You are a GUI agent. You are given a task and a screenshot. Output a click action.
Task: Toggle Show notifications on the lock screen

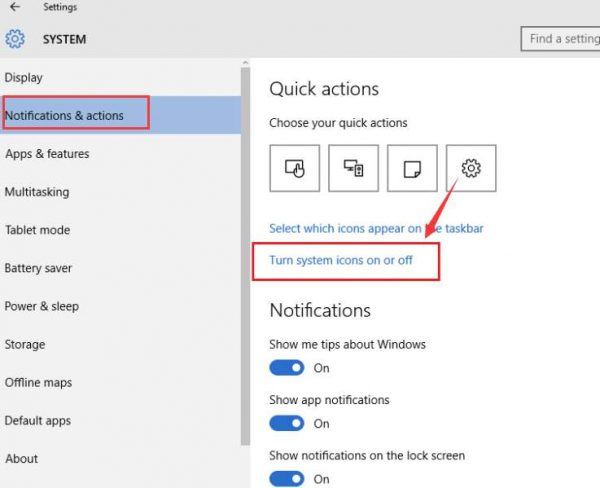287,479
